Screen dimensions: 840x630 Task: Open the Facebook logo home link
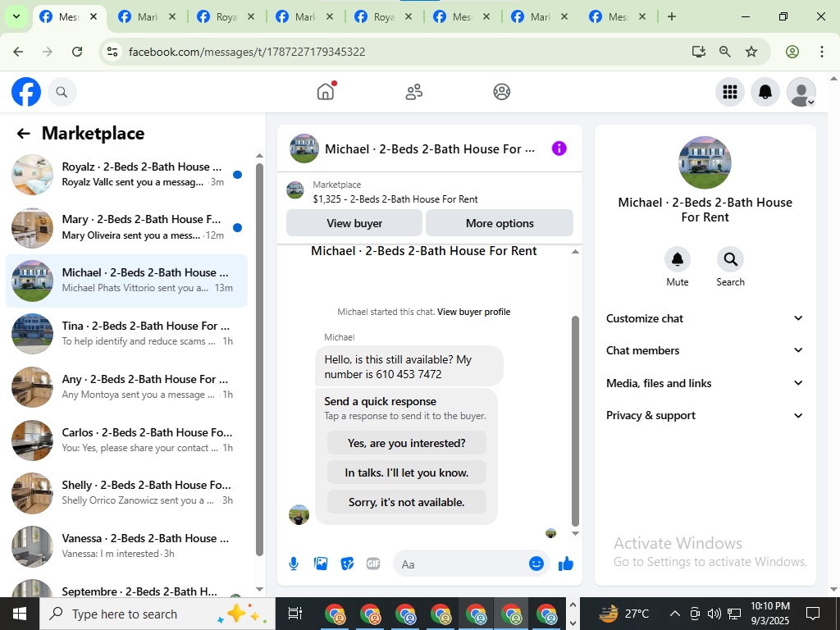pyautogui.click(x=26, y=92)
